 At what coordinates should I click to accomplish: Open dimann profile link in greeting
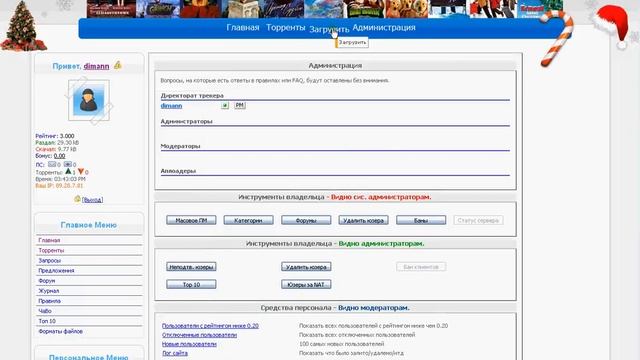tap(96, 66)
